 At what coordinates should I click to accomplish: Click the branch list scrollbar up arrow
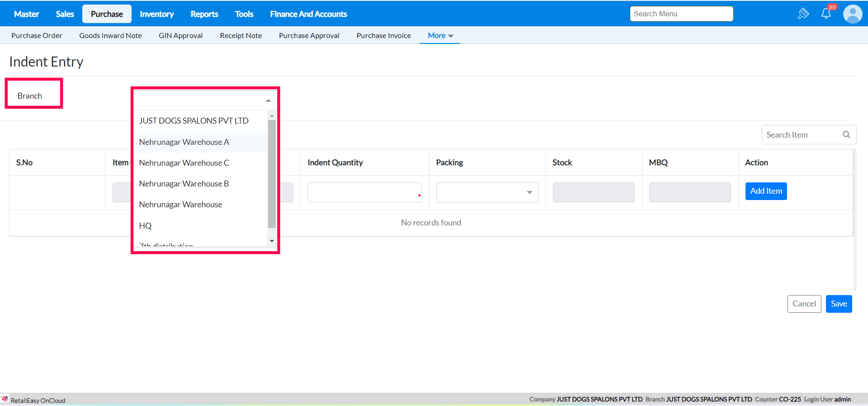click(272, 116)
